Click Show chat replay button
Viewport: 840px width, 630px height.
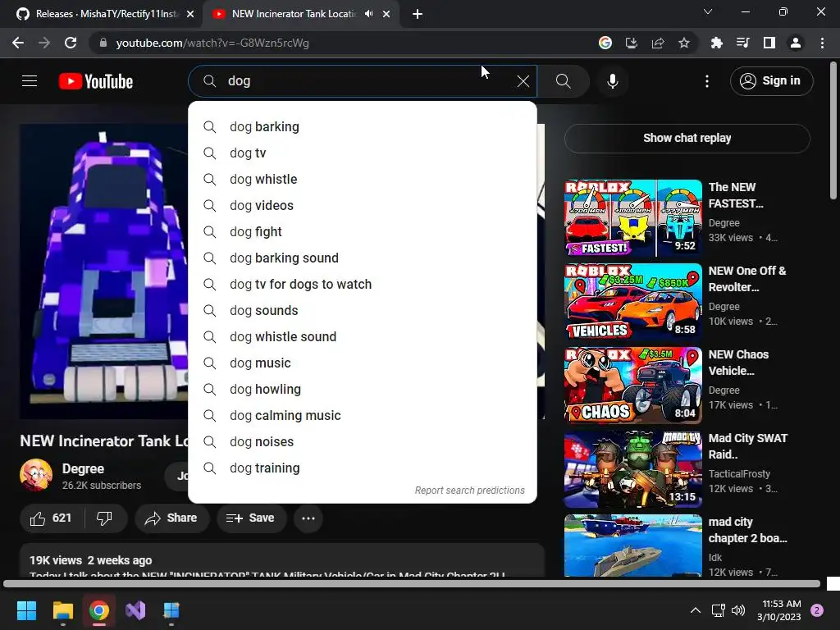[687, 138]
